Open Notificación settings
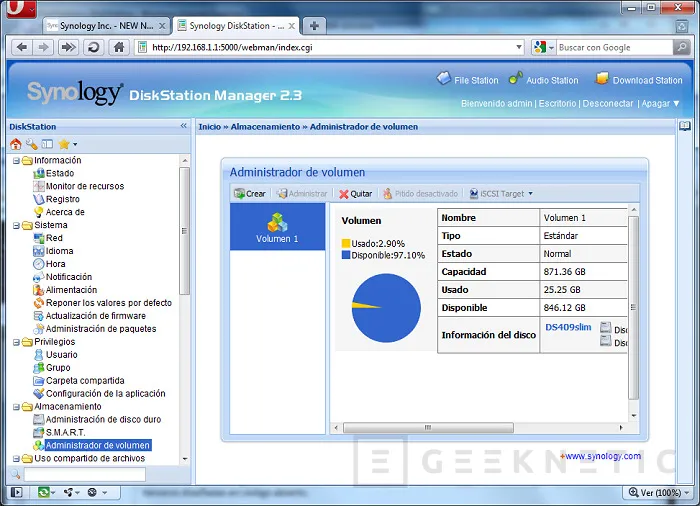Screen dimensions: 700x506 point(68,277)
